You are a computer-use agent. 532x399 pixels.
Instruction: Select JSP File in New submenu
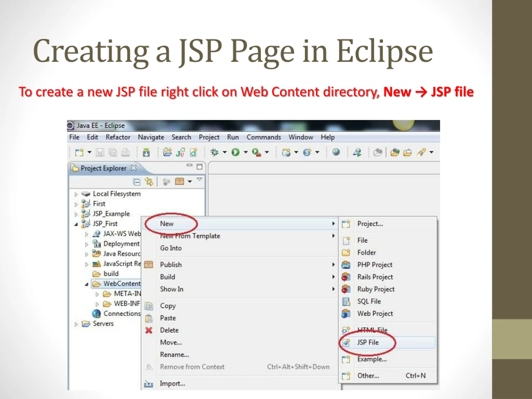(388, 342)
